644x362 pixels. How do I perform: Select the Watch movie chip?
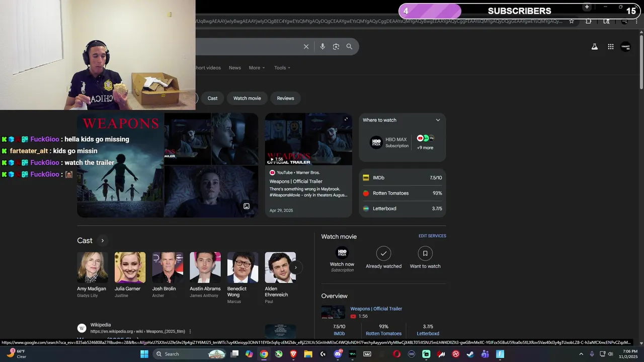(247, 98)
